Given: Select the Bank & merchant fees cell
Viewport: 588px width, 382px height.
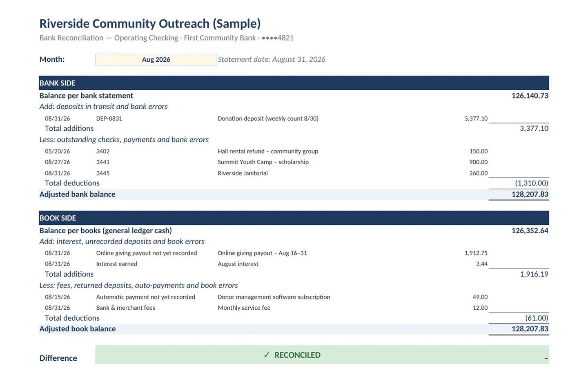Looking at the screenshot, I should [125, 308].
